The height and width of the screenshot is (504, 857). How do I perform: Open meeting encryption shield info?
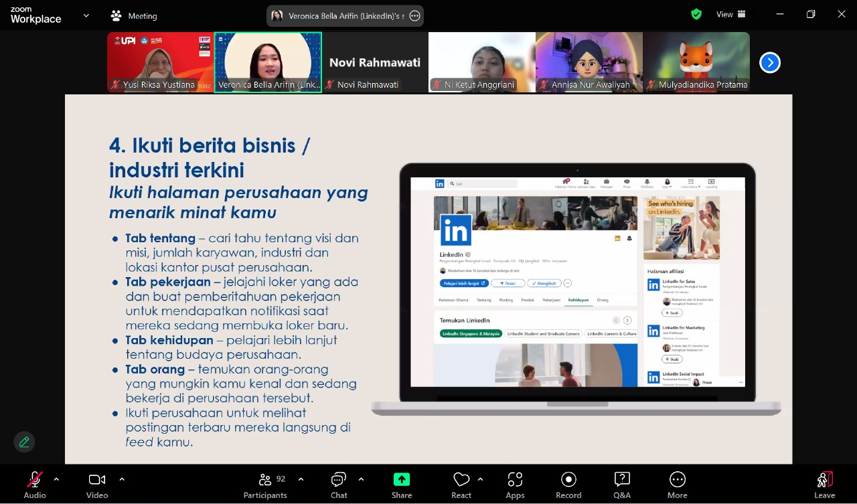click(696, 14)
